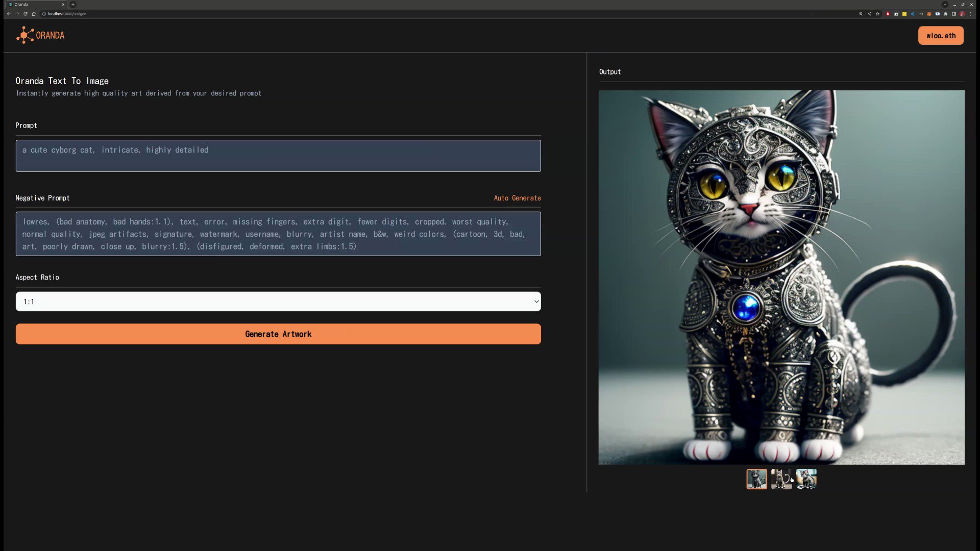Screen dimensions: 980x551
Task: Click the Generate Artwork button
Action: pyautogui.click(x=278, y=334)
